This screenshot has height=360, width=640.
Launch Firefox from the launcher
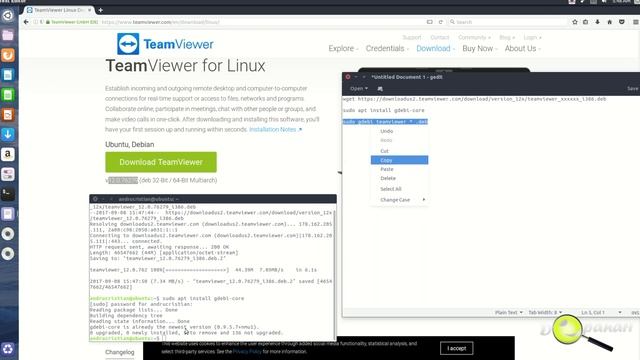[8, 55]
